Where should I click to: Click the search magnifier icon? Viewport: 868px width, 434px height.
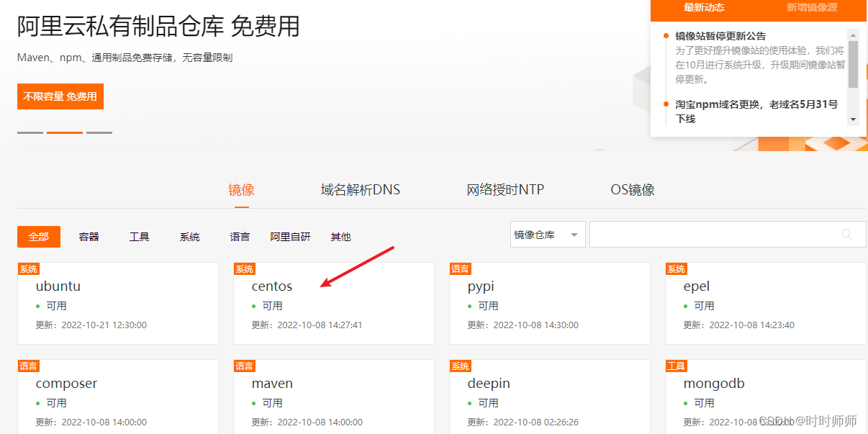point(847,235)
